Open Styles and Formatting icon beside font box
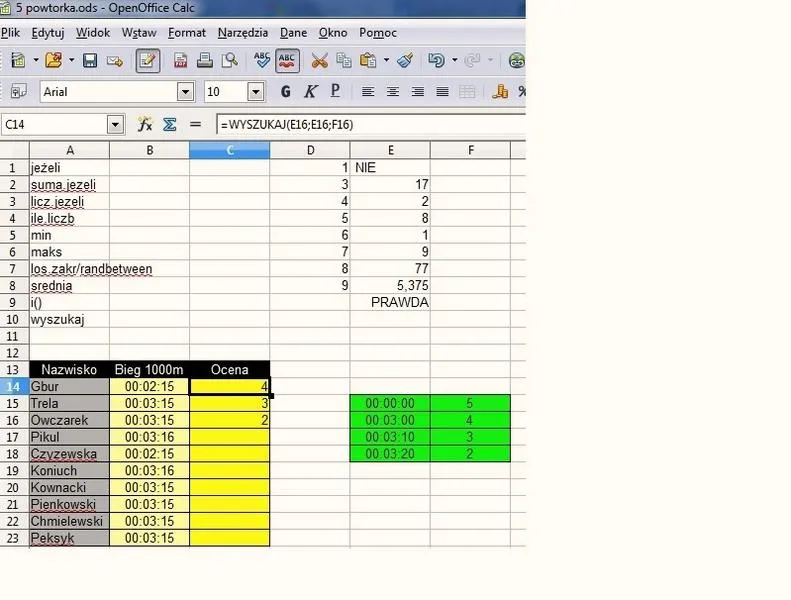This screenshot has width=791, height=600. (19, 92)
